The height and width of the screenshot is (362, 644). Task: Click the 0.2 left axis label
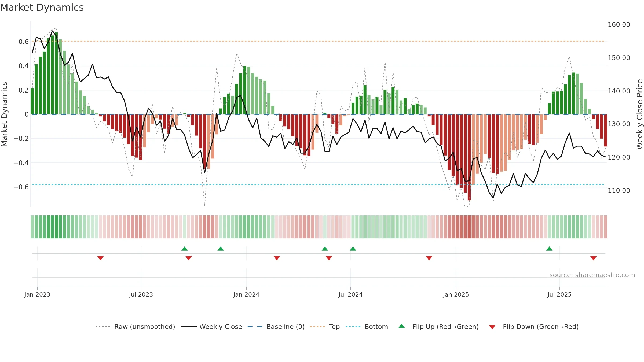(24, 90)
